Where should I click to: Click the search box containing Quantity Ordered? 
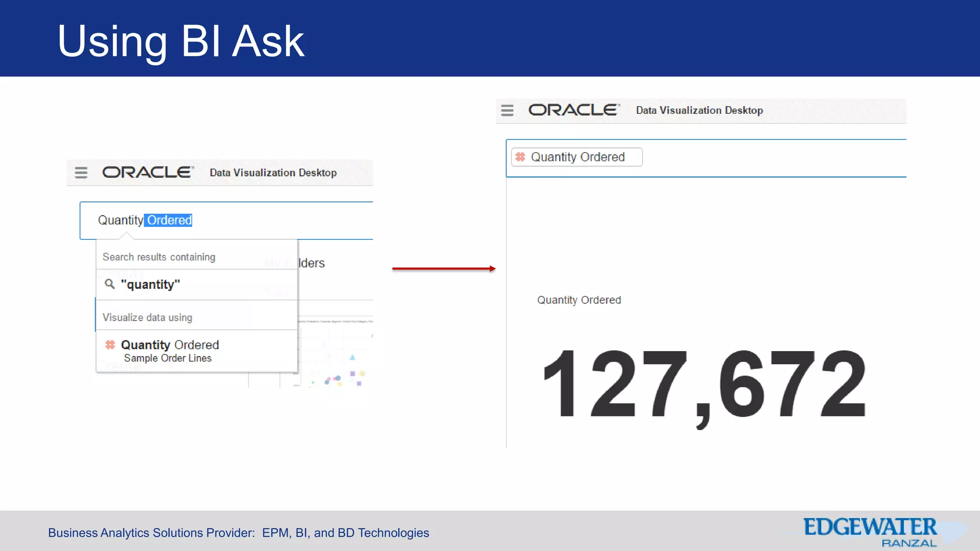pyautogui.click(x=226, y=220)
